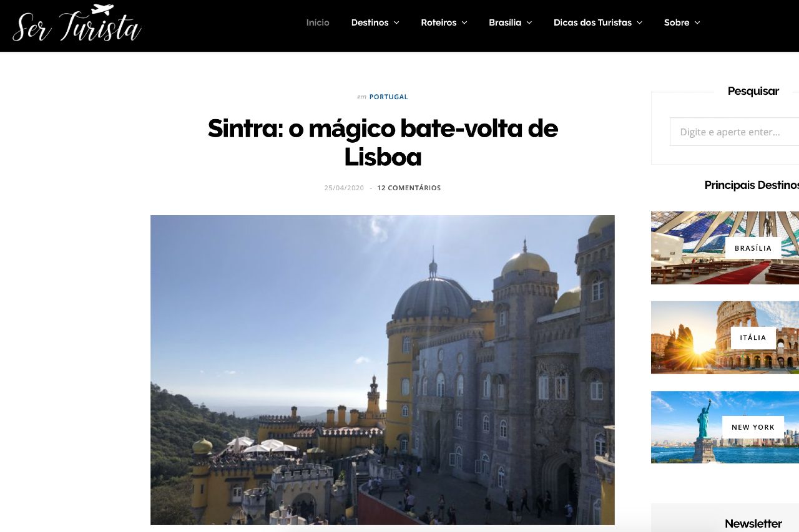This screenshot has width=799, height=532.
Task: Open the New York destination thumbnail
Action: pos(725,427)
